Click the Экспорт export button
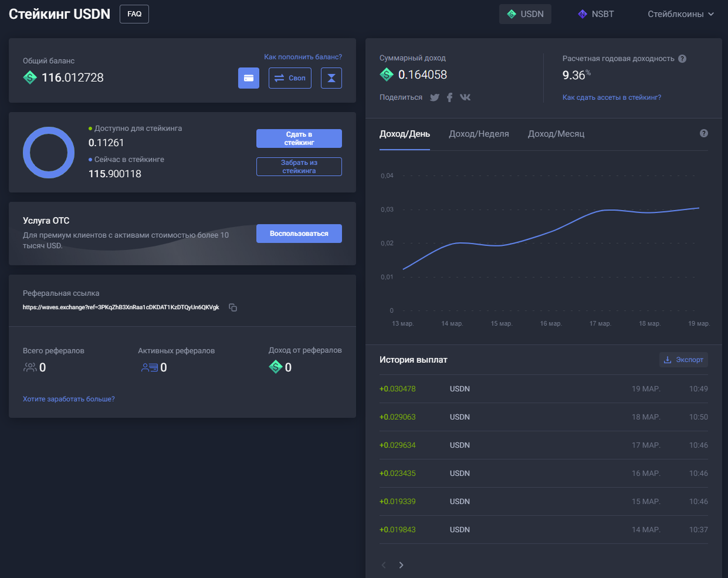Viewport: 728px width, 578px height. 684,360
